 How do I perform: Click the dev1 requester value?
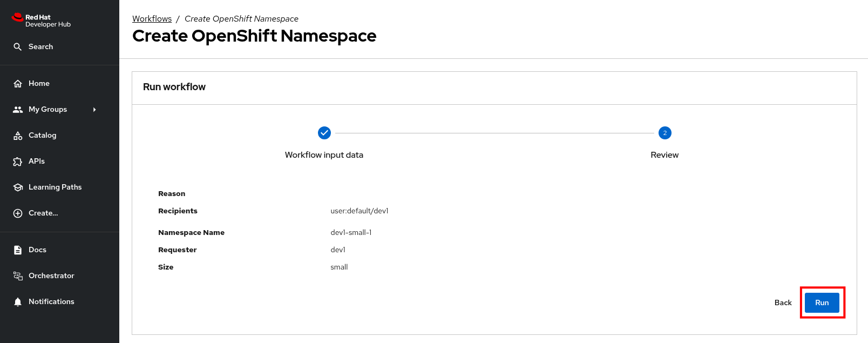coord(338,250)
